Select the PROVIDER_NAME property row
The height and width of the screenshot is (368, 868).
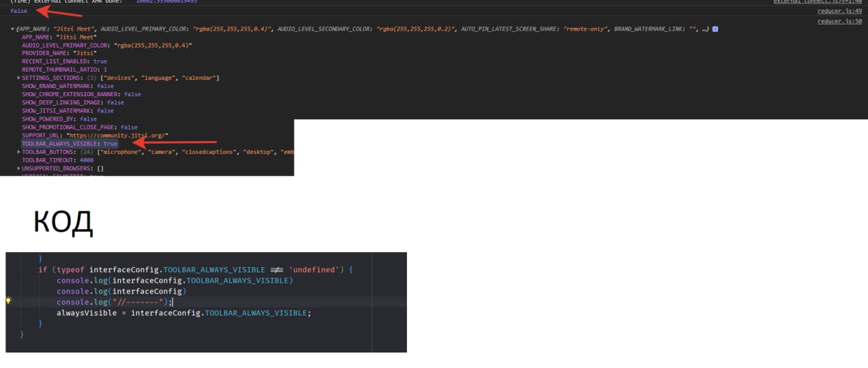(59, 54)
